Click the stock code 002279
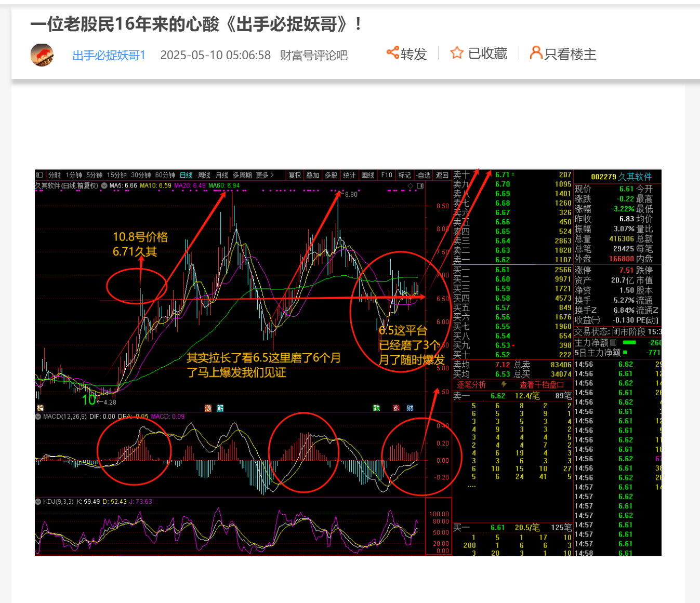 point(603,177)
